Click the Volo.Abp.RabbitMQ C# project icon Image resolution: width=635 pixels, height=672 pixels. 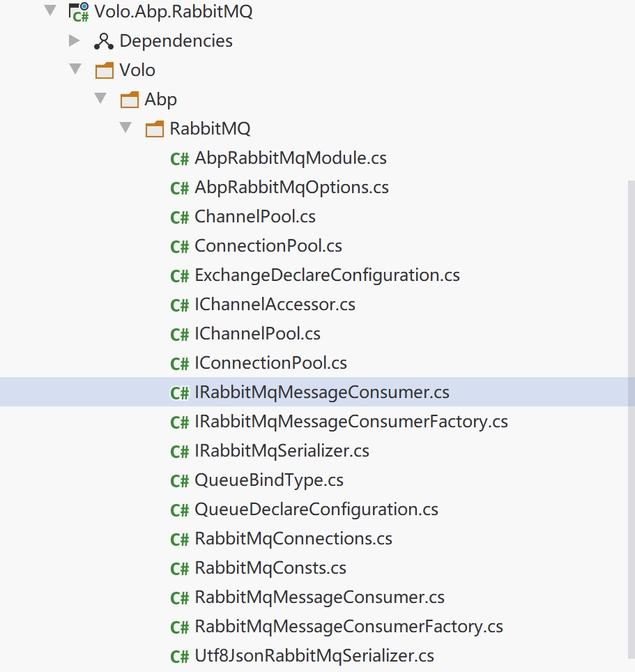pyautogui.click(x=79, y=12)
